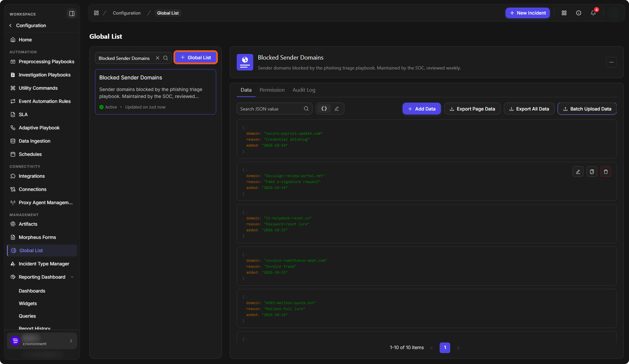Copy the docusign-review-portal.net entry
629x364 pixels.
(592, 171)
